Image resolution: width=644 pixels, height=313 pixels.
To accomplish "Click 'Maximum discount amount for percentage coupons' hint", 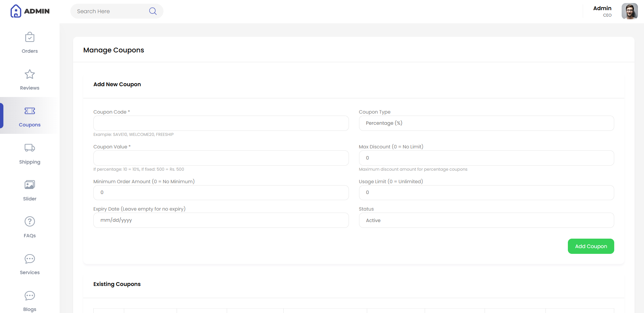I will (413, 169).
